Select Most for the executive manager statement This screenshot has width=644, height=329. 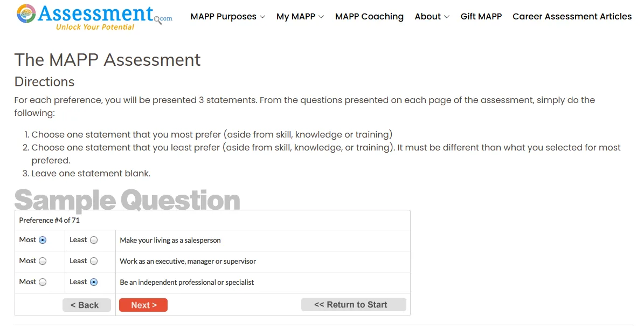43,261
